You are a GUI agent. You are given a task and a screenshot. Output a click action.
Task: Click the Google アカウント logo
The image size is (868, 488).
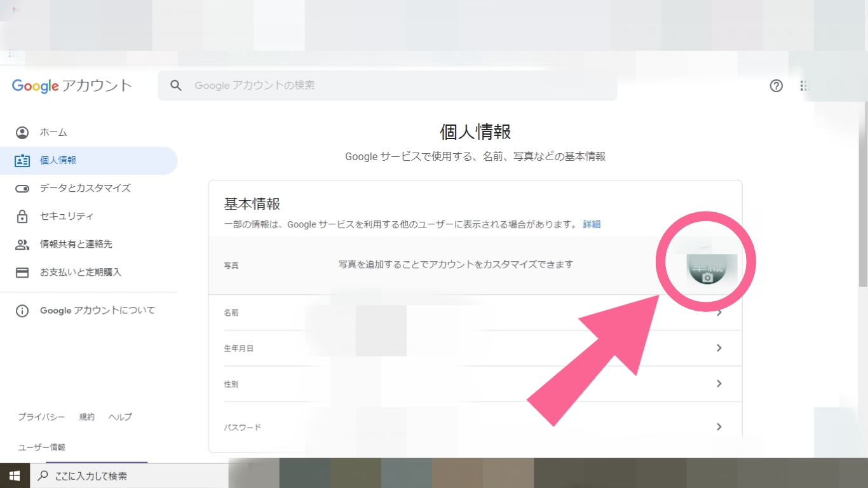[x=72, y=86]
